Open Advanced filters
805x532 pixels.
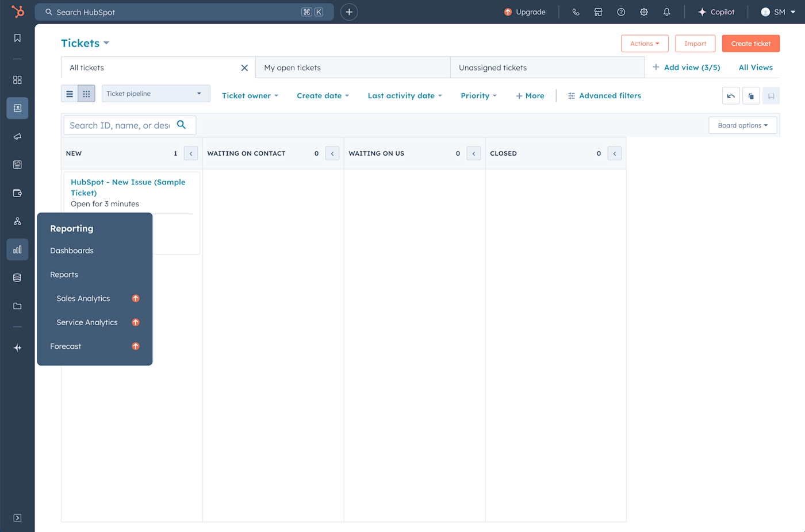tap(604, 96)
